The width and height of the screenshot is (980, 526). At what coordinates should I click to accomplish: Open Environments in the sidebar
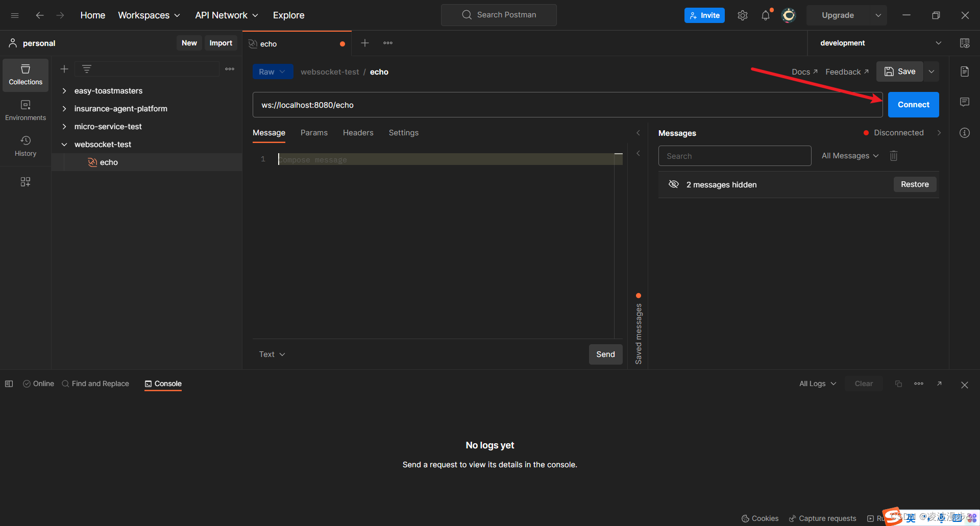point(26,111)
